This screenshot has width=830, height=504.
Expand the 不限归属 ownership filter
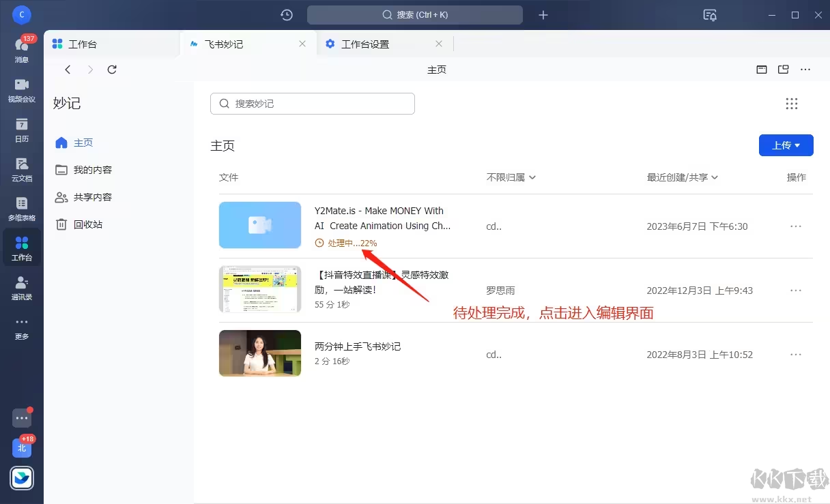point(511,177)
